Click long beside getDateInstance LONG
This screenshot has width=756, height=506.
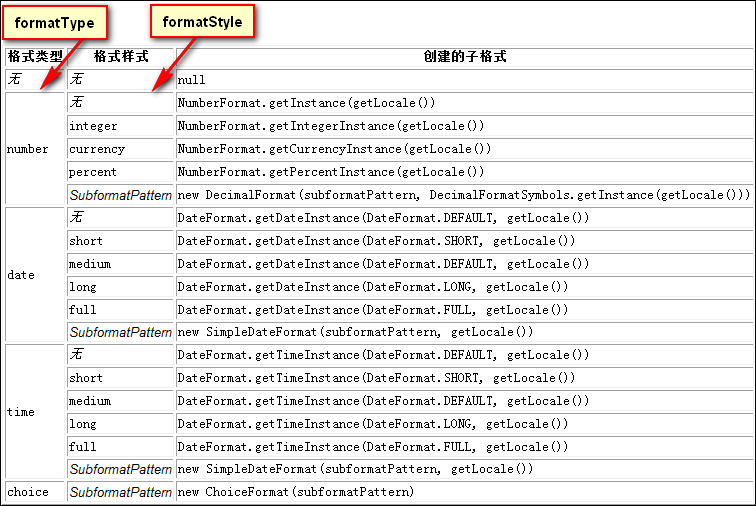121,287
